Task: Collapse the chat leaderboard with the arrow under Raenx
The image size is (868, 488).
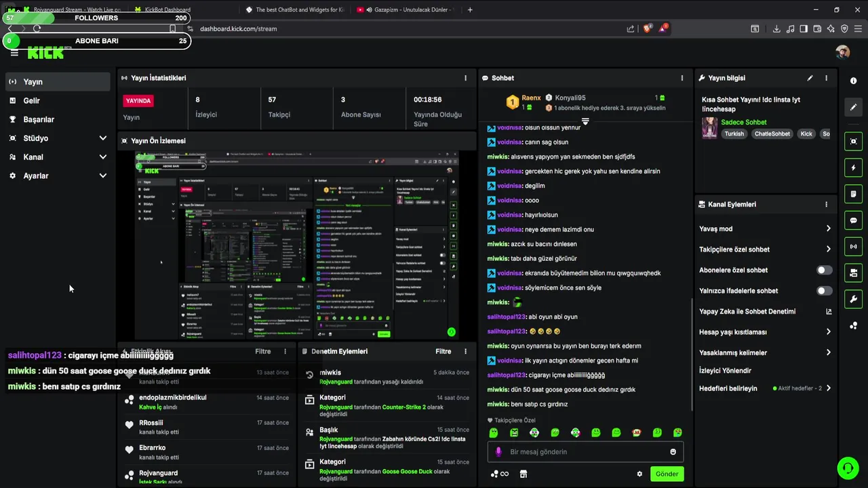Action: (585, 121)
